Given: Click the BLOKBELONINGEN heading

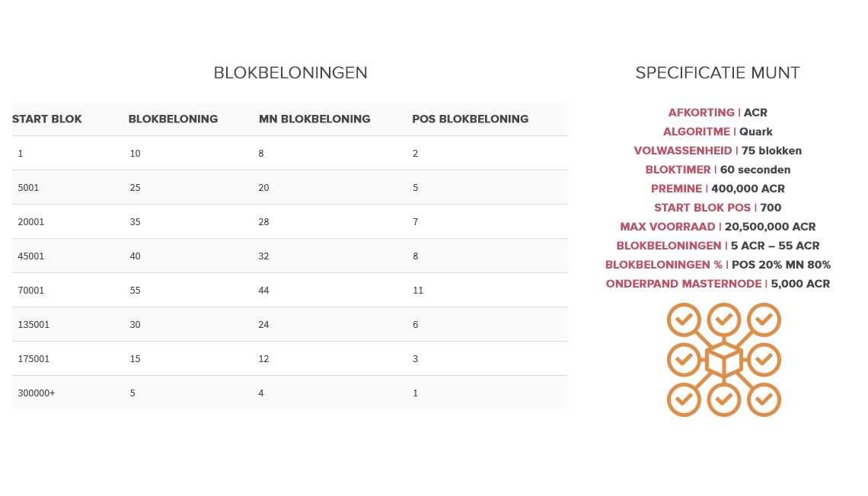Looking at the screenshot, I should (x=291, y=73).
